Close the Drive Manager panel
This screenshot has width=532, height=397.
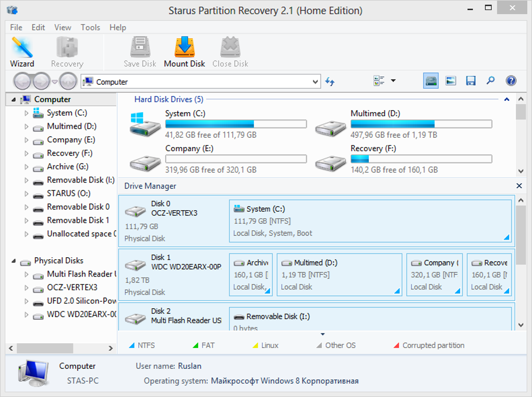519,186
